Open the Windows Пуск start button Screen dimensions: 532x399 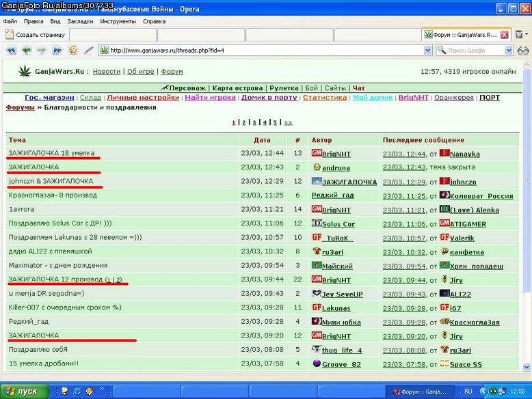coord(25,391)
